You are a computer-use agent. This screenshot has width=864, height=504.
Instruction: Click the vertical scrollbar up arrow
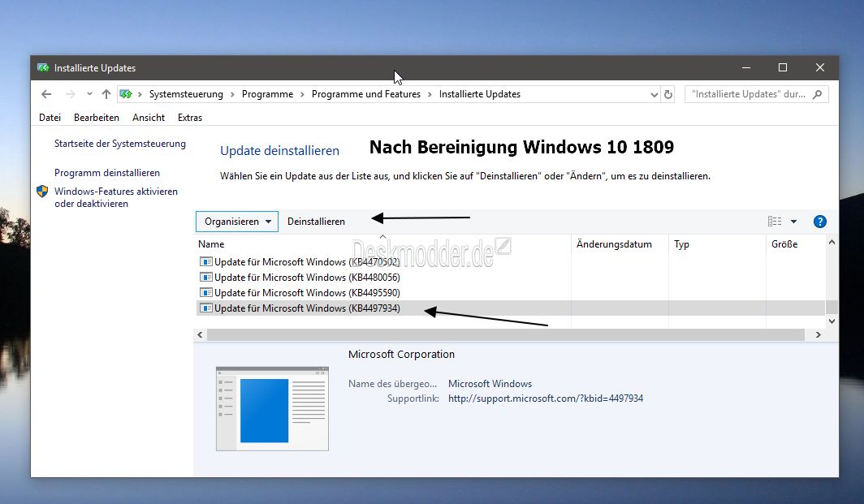coord(832,243)
